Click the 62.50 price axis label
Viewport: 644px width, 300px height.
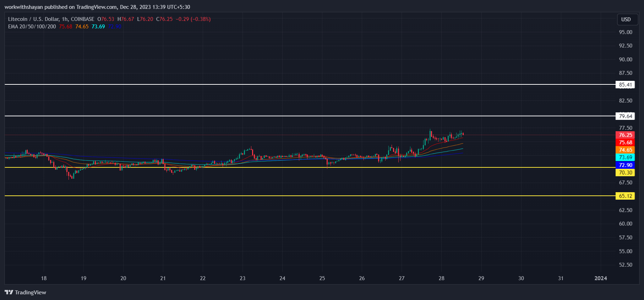pyautogui.click(x=626, y=210)
